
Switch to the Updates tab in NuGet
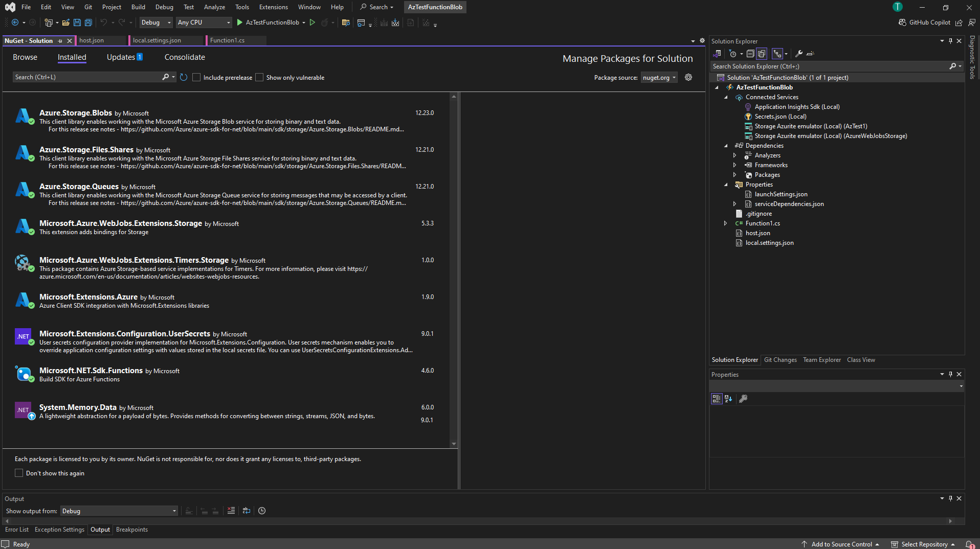pyautogui.click(x=124, y=57)
